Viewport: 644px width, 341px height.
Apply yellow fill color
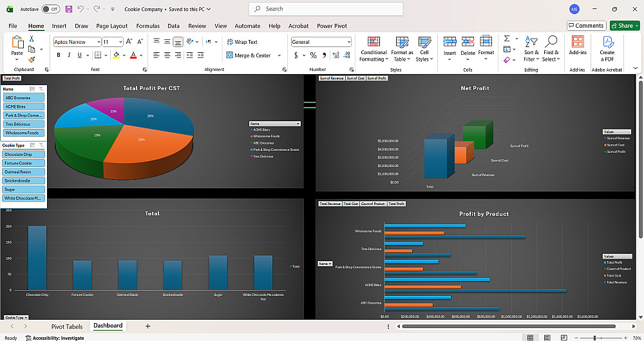pyautogui.click(x=116, y=55)
